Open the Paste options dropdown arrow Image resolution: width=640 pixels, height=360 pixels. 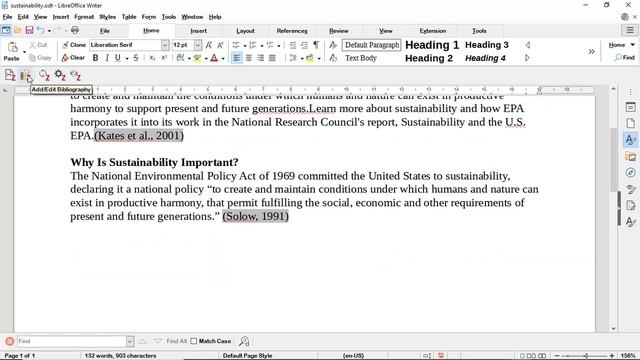point(24,52)
